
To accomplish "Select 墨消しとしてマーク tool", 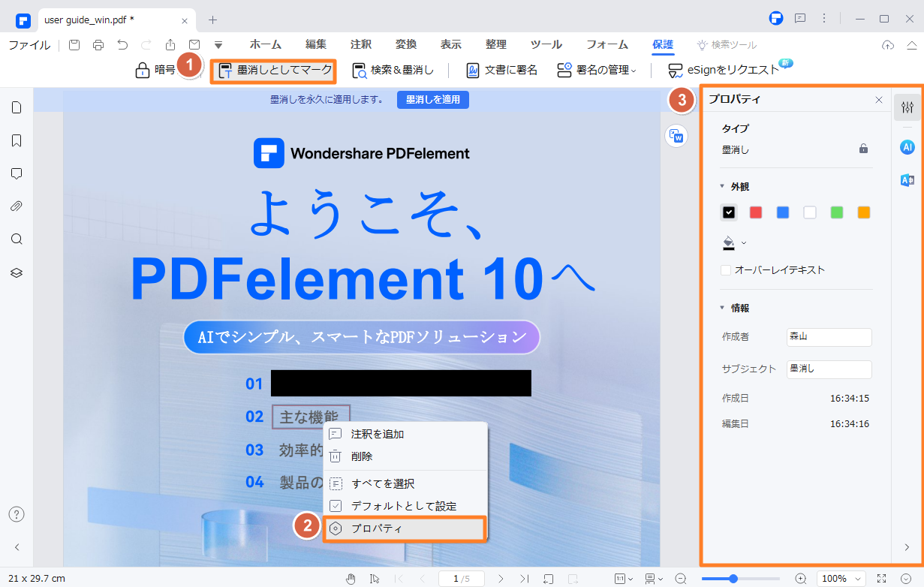I will coord(275,71).
